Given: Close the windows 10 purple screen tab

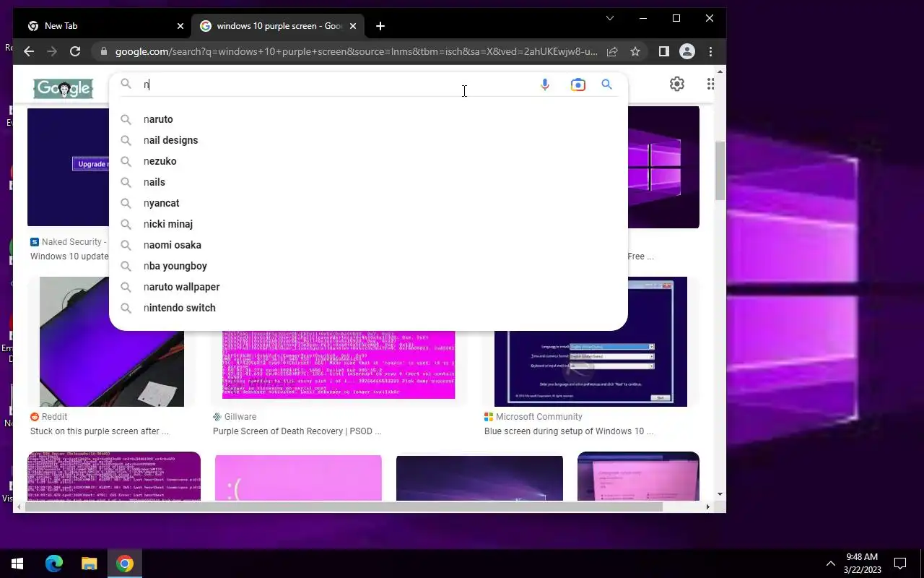Looking at the screenshot, I should click(x=353, y=26).
